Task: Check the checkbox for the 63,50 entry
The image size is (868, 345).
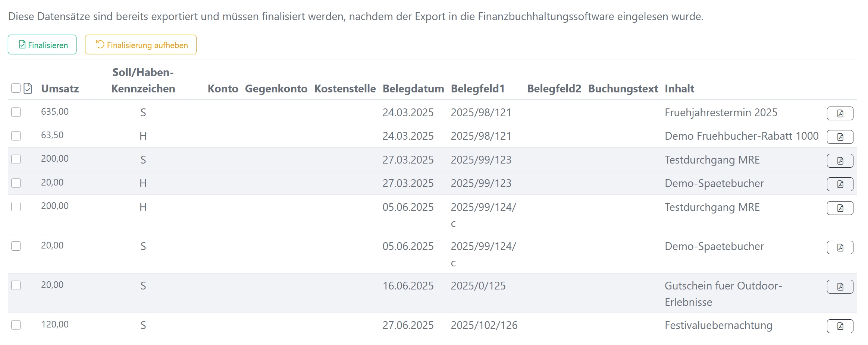Action: (x=16, y=135)
